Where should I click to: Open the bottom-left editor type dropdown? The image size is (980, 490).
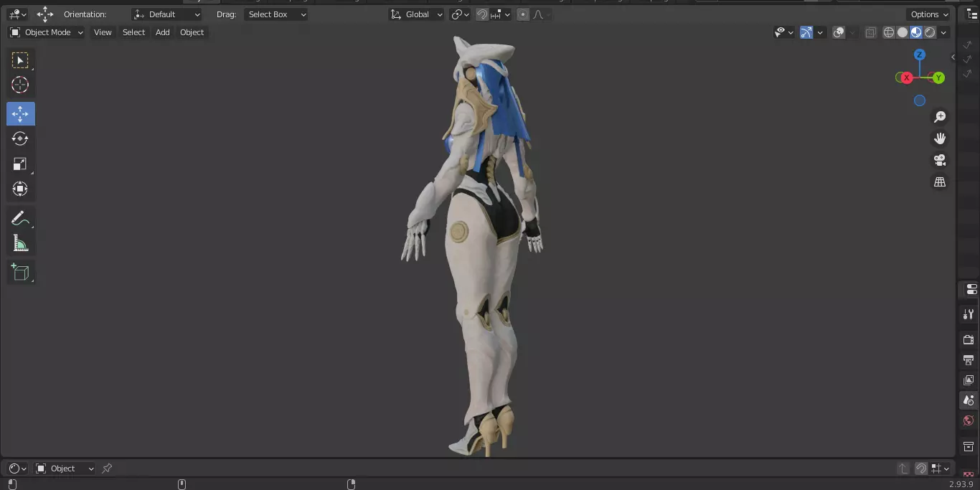17,468
